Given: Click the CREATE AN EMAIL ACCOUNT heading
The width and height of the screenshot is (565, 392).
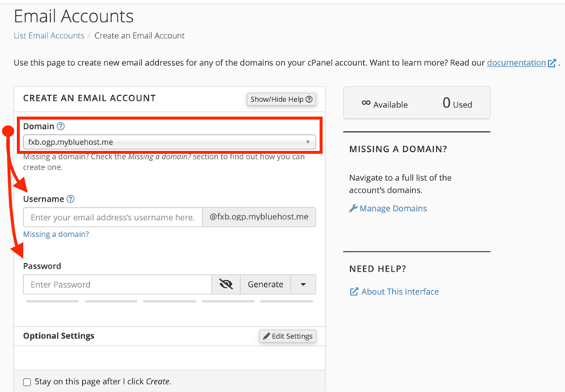Looking at the screenshot, I should (x=89, y=98).
